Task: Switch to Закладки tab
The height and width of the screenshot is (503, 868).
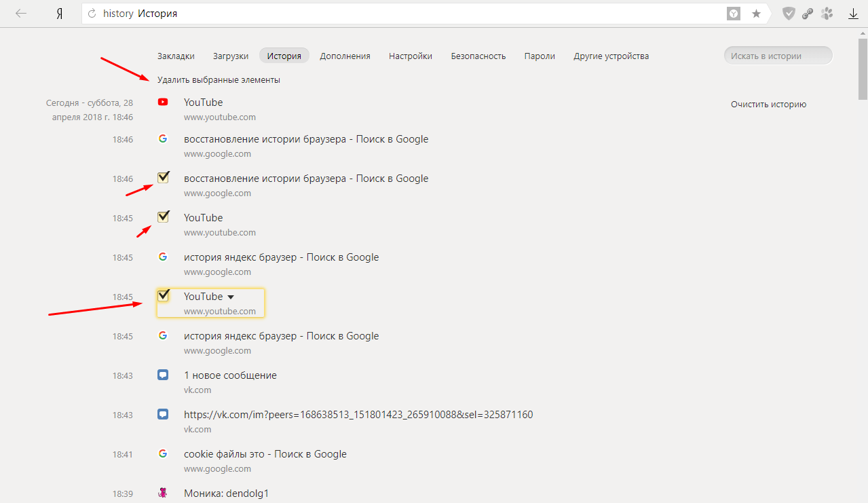Action: [176, 56]
